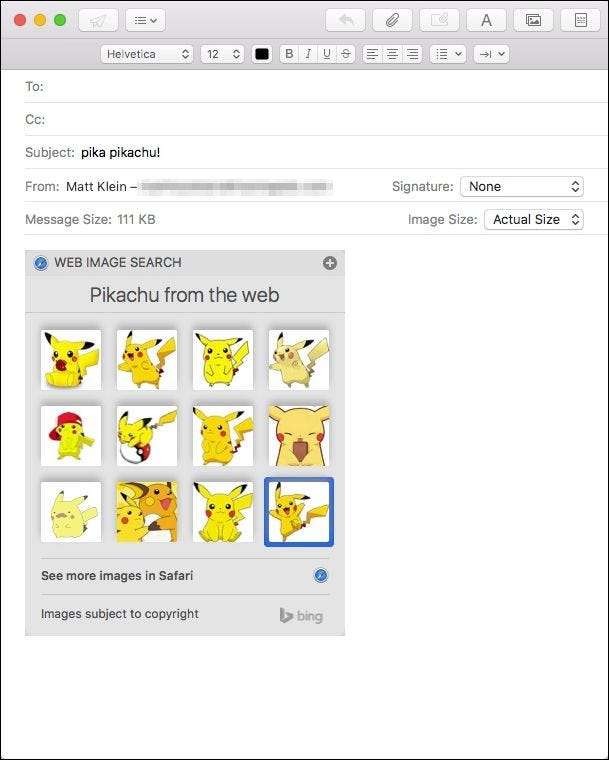
Task: Open the Image Size Actual Size dropdown
Action: click(534, 220)
